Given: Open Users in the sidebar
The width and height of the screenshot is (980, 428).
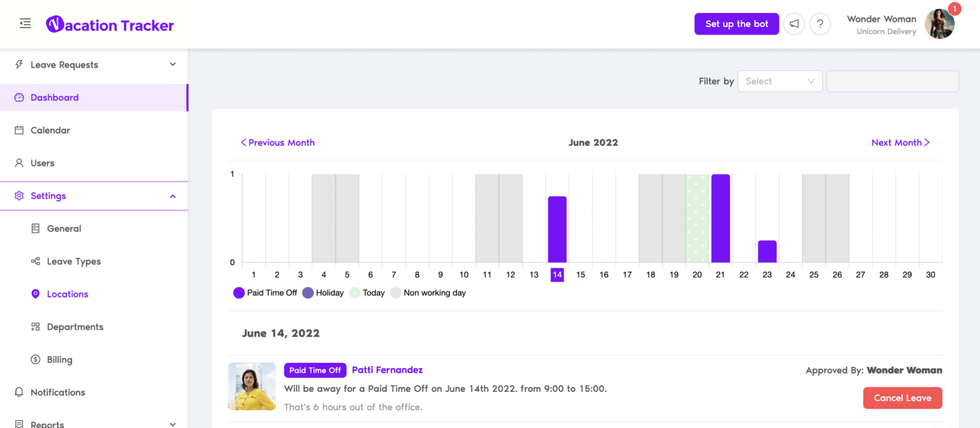Looking at the screenshot, I should pos(94,163).
